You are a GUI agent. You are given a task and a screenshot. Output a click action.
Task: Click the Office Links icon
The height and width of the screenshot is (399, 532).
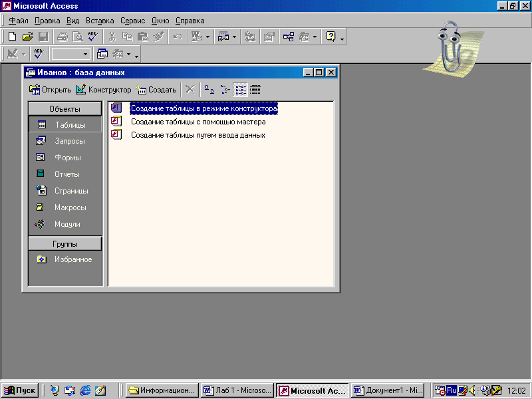197,37
